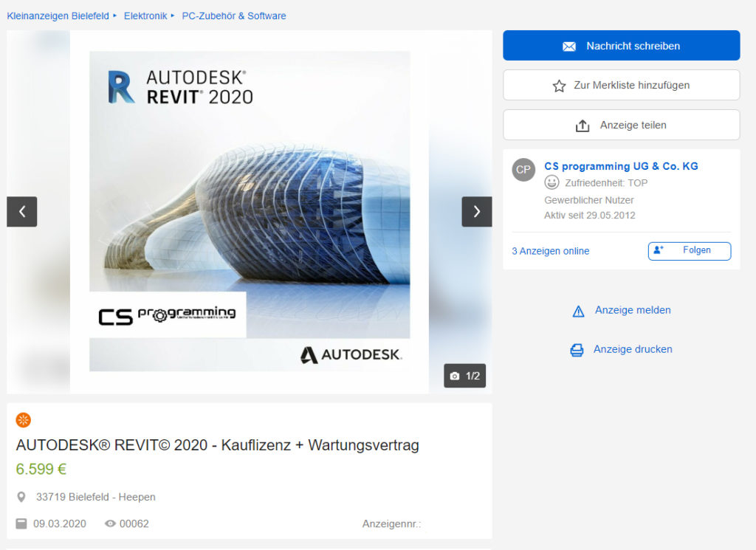Viewport: 756px width, 550px height.
Task: Open the camera photo counter showing 1/2
Action: pyautogui.click(x=464, y=375)
